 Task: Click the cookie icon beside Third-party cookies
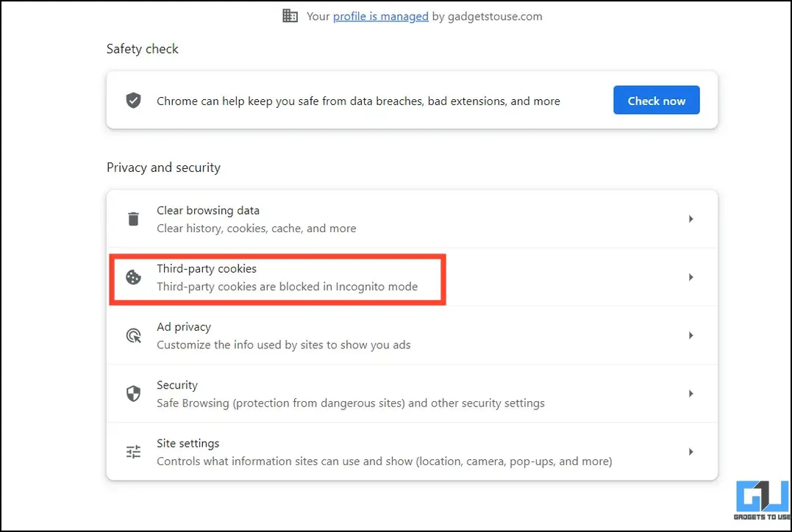pos(133,277)
